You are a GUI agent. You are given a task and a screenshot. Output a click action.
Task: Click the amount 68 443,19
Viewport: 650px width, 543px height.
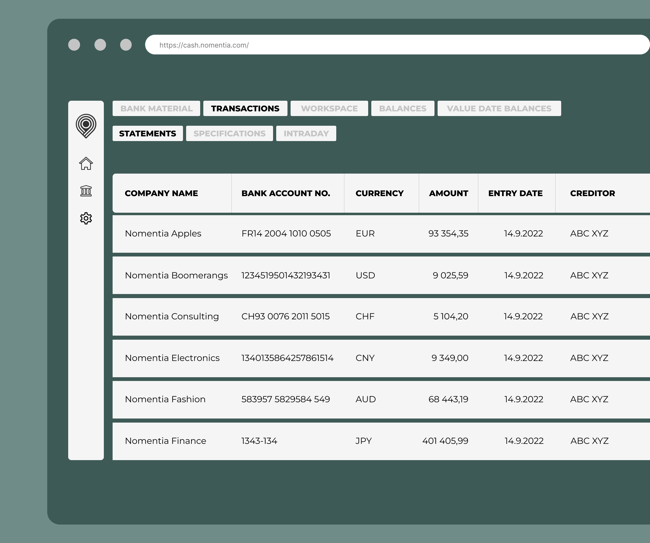coord(448,400)
